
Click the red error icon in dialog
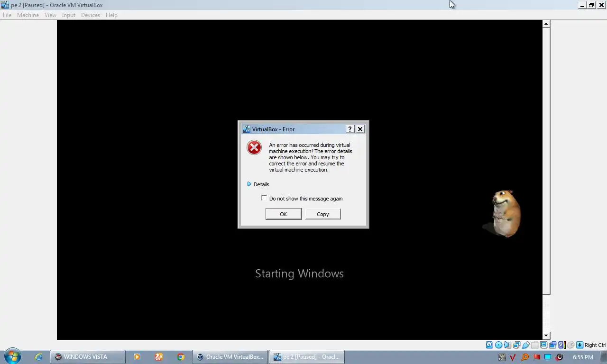pos(254,147)
